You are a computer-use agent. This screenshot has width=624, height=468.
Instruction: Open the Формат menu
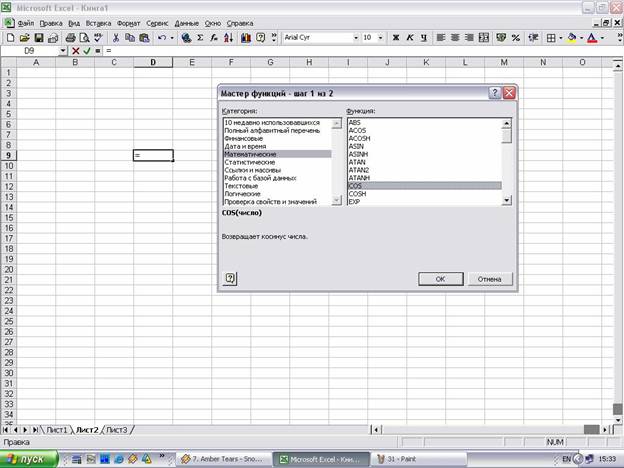129,23
